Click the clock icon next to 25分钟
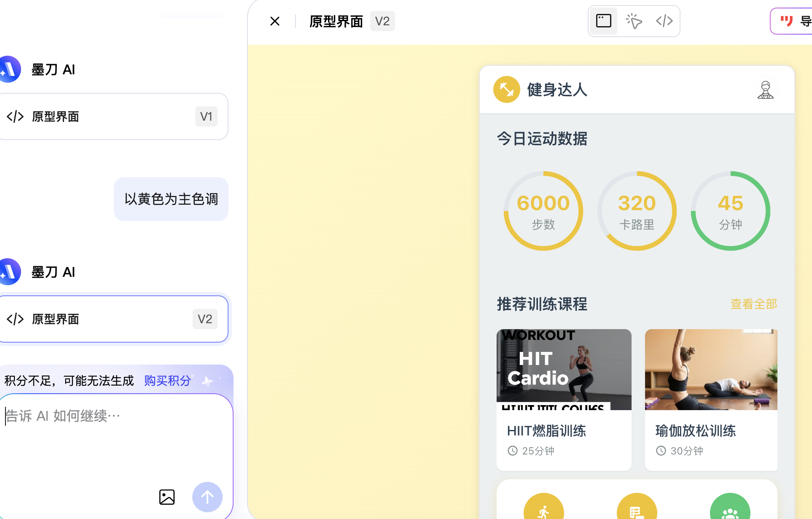This screenshot has height=519, width=812. coord(513,451)
